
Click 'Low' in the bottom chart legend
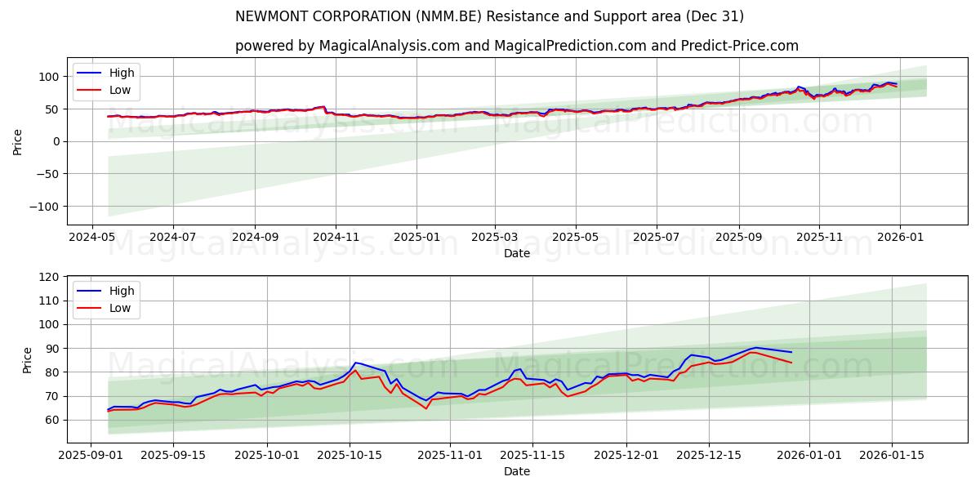(120, 309)
